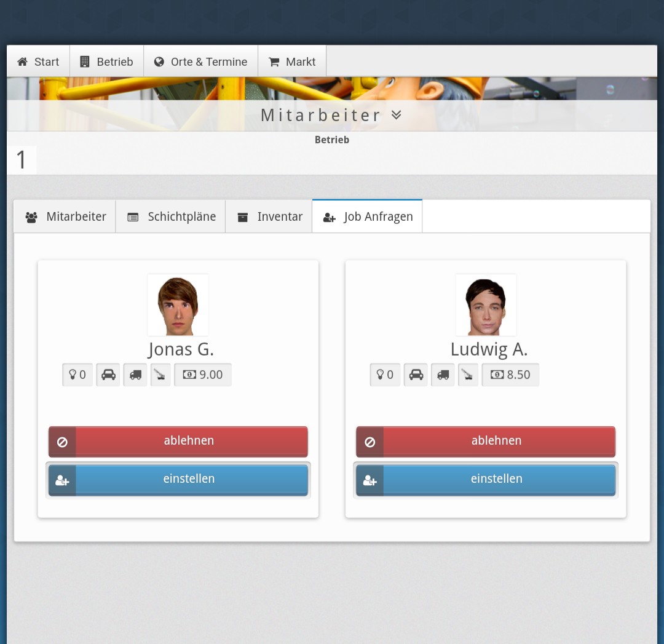Click Jonas G.'s crane license icon

(160, 375)
